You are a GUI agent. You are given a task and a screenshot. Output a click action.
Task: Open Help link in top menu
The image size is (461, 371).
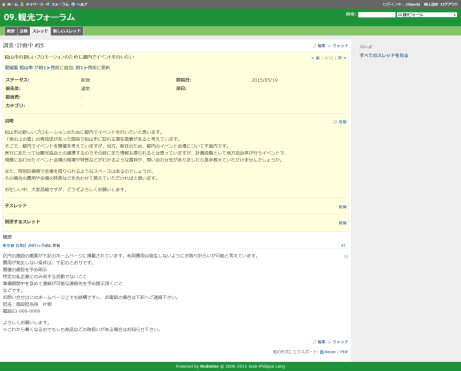79,4
